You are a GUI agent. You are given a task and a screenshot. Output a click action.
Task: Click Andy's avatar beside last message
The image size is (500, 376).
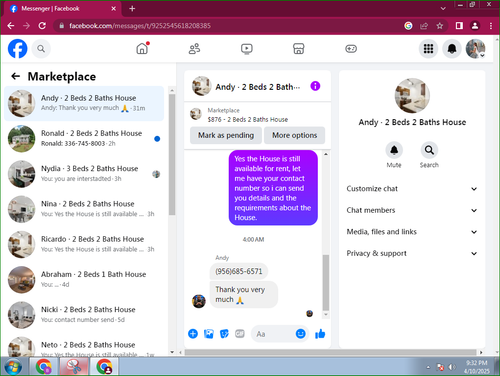point(199,301)
